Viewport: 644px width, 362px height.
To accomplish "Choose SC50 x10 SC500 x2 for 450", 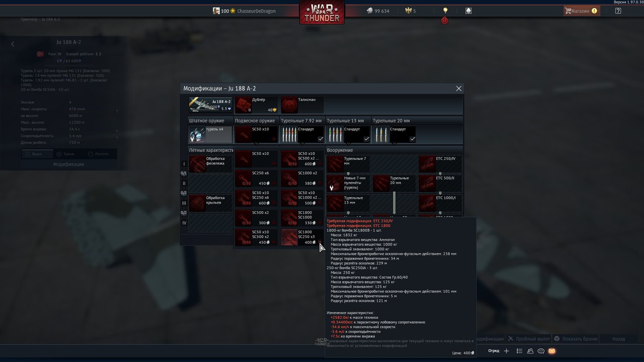I will tap(256, 237).
